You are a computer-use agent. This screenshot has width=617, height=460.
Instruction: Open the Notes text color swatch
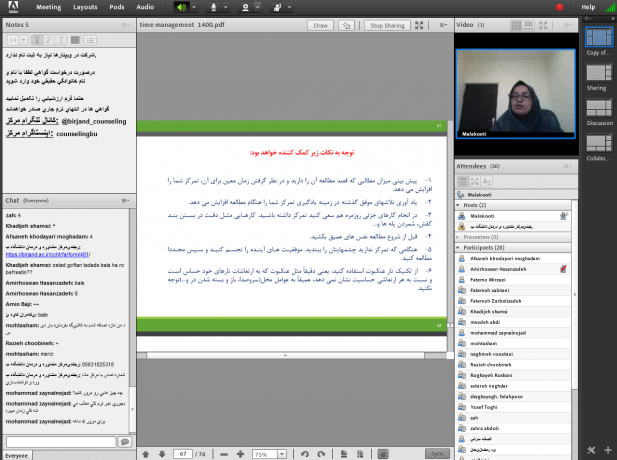click(x=75, y=40)
